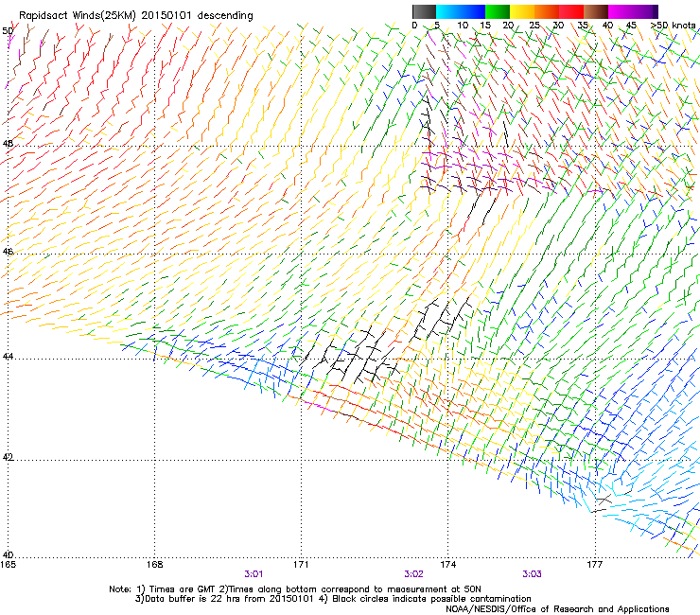700x615 pixels.
Task: Click the orange 25-30 knots legend swatch
Action: 547,11
